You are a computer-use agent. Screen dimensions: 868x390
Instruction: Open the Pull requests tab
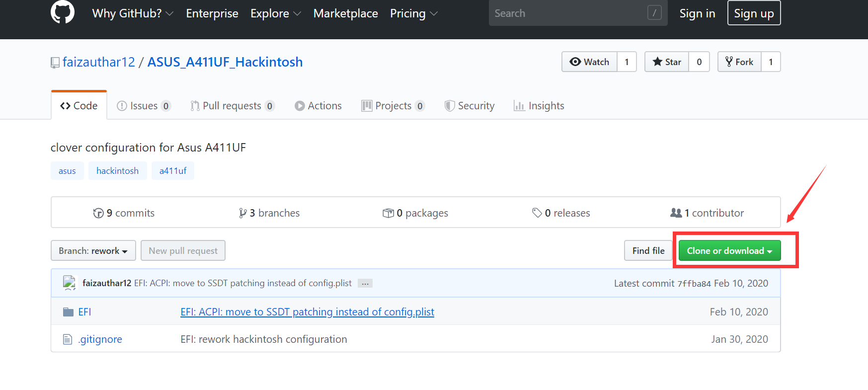(232, 106)
